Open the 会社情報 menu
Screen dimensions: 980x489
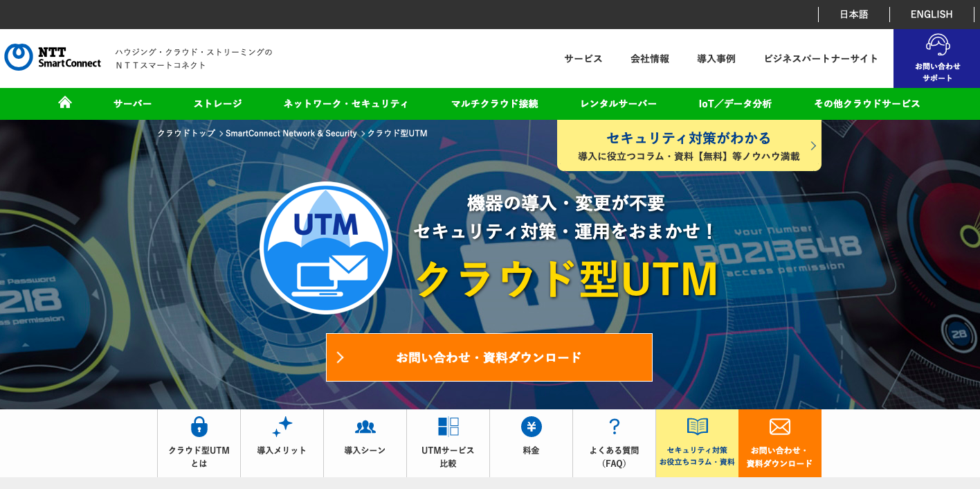point(648,59)
